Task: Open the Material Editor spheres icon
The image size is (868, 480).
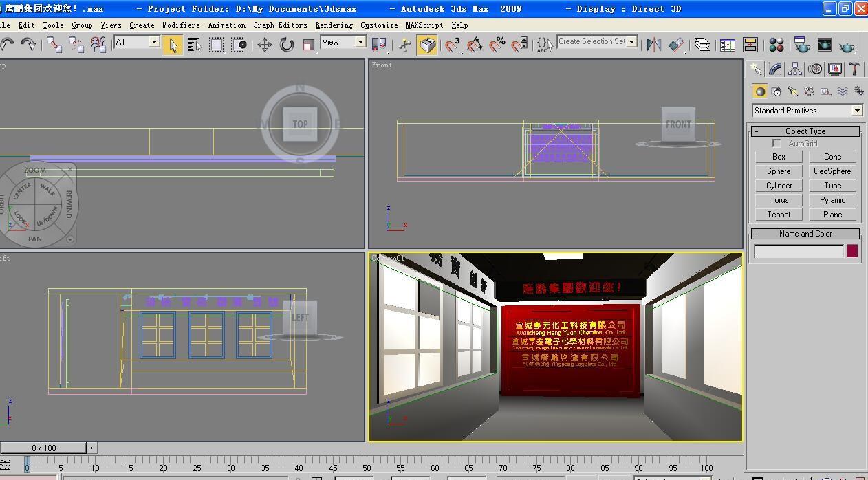Action: tap(777, 45)
